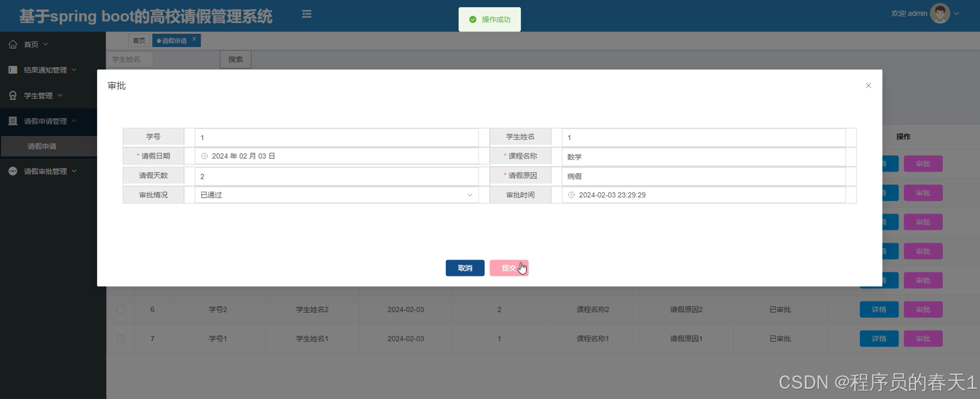980x399 pixels.
Task: Click 详情 button for 学号2 row
Action: click(879, 310)
